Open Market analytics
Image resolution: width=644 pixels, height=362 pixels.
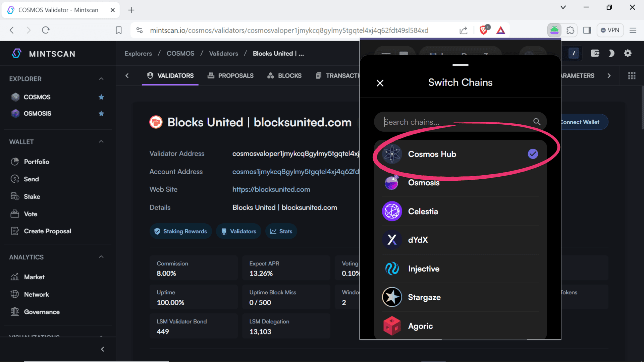34,277
